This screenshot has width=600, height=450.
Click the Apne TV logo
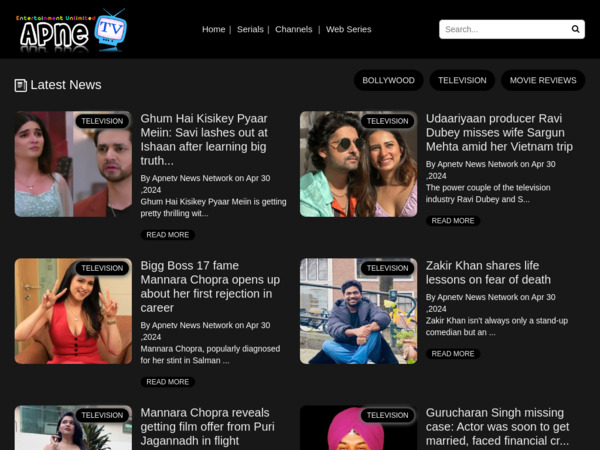tap(72, 31)
